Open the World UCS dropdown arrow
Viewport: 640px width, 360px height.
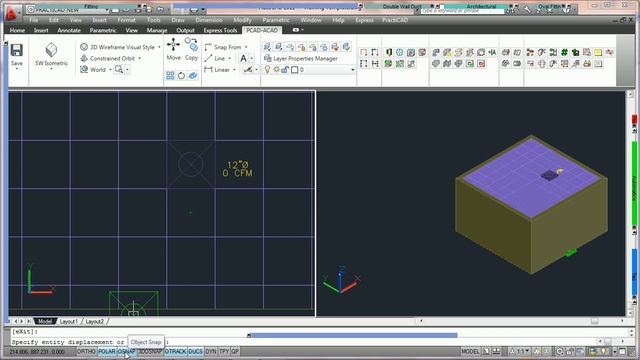point(110,70)
